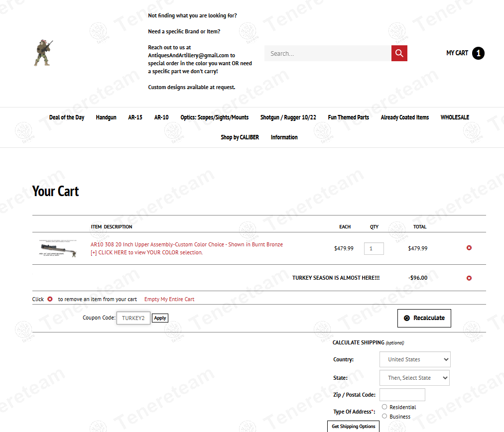
Task: Open the Shop by CALIBER menu
Action: 240,137
